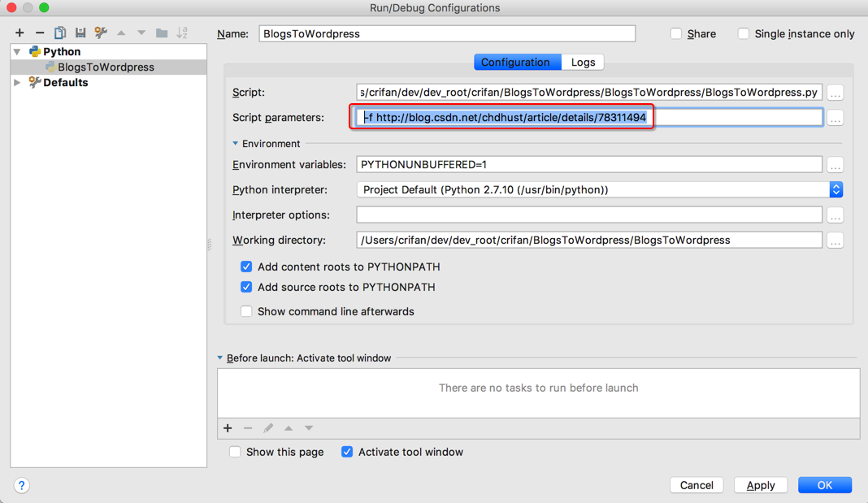Click the copy configuration icon
This screenshot has width=868, height=503.
[60, 33]
